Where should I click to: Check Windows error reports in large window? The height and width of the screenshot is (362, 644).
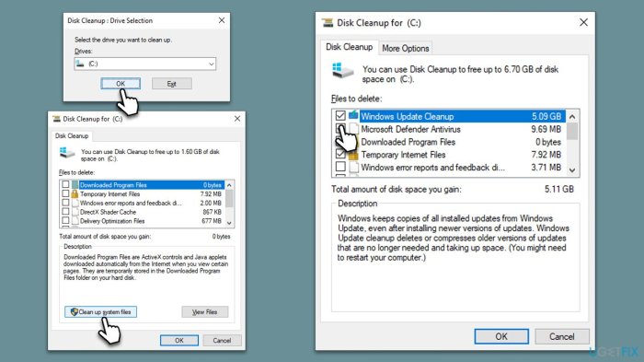pos(340,167)
